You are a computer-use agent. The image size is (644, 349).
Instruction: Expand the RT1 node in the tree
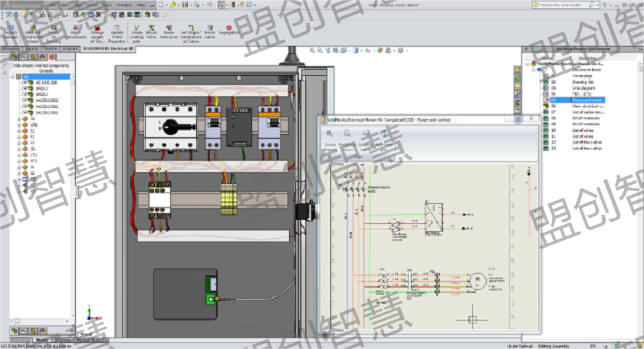click(x=18, y=161)
